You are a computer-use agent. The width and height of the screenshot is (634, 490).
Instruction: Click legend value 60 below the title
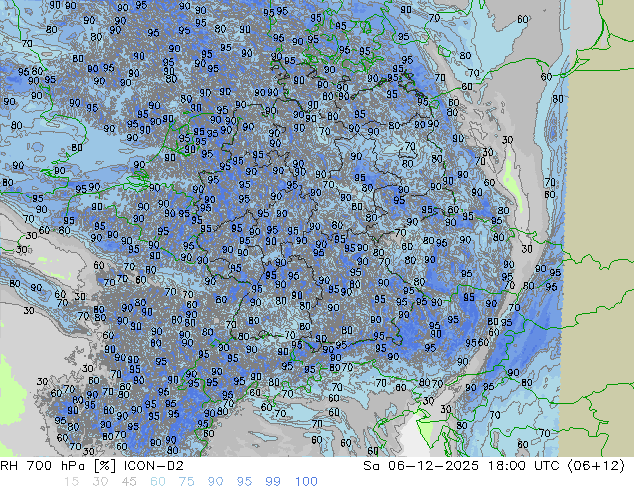point(158,482)
